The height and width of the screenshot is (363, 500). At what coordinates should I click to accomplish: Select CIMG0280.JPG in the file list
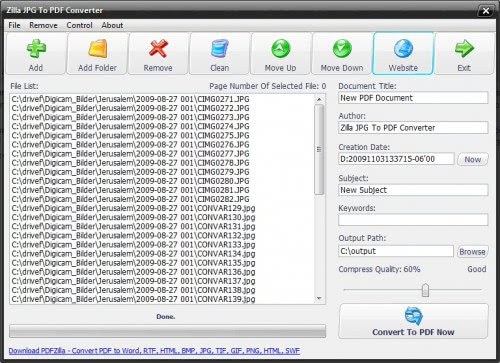[130, 181]
